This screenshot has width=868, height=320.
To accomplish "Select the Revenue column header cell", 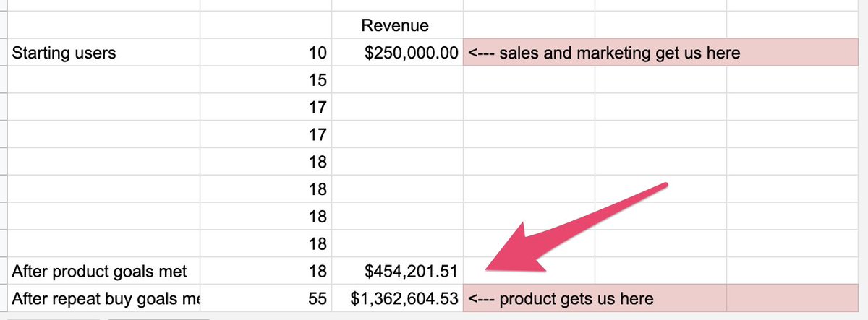I will point(396,26).
